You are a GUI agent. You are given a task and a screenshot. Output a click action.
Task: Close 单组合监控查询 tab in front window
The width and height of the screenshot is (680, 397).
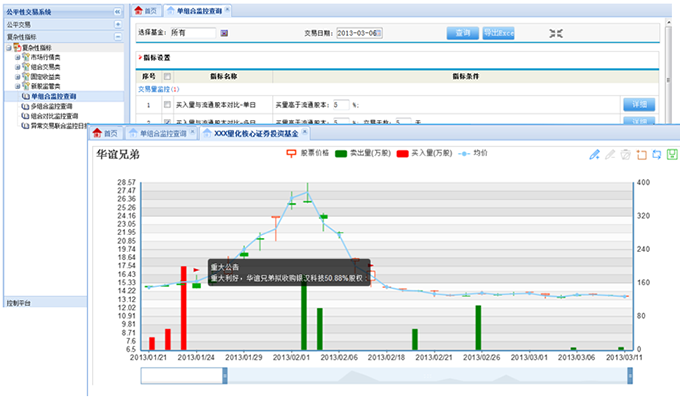[193, 131]
